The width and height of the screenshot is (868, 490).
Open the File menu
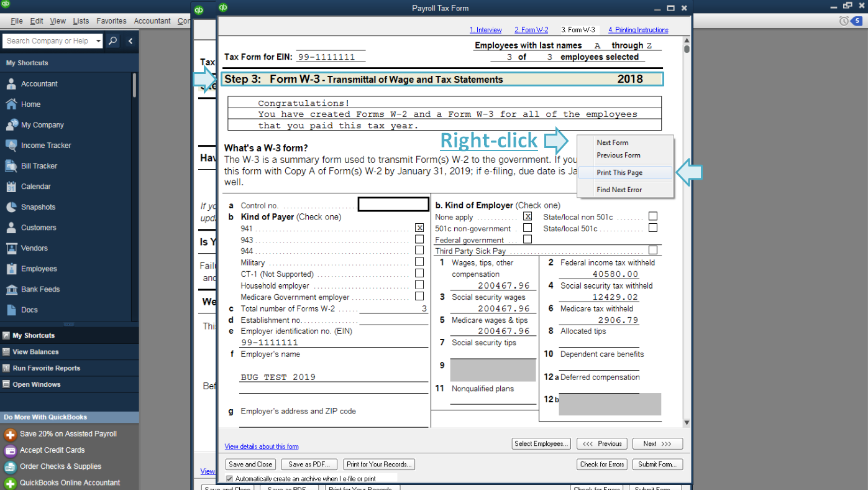pyautogui.click(x=17, y=21)
